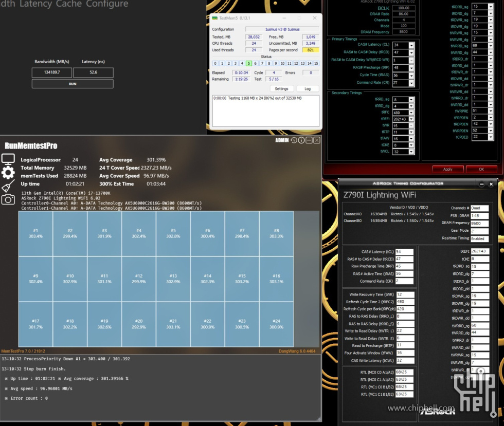This screenshot has width=504, height=426.
Task: Select status thread box 0 in TestMem5
Action: (x=215, y=63)
